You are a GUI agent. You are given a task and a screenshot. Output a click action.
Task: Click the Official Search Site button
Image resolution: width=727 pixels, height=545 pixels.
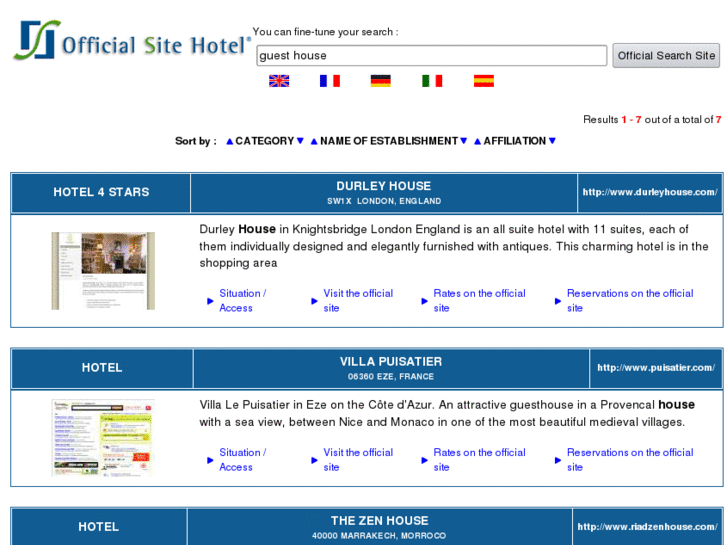(666, 56)
